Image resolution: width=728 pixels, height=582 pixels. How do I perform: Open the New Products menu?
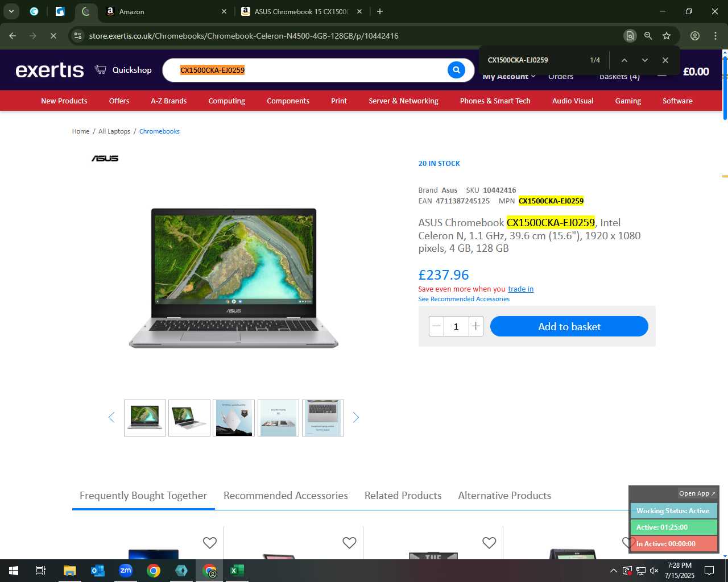64,101
